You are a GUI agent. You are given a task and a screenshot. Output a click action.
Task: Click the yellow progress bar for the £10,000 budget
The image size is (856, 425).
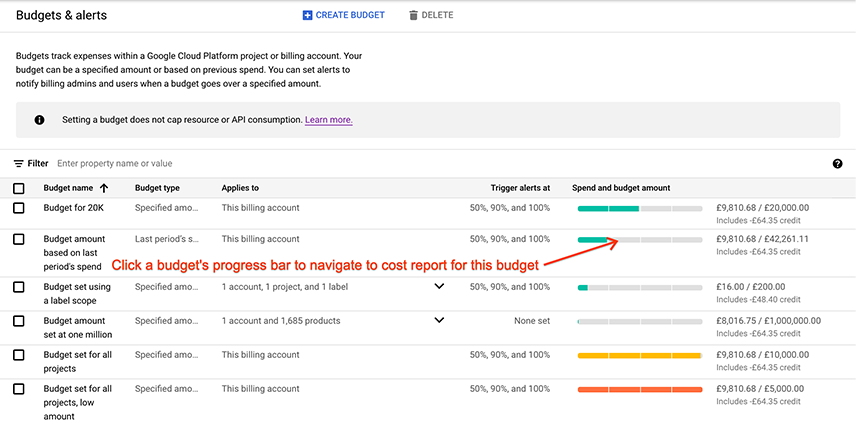click(640, 355)
